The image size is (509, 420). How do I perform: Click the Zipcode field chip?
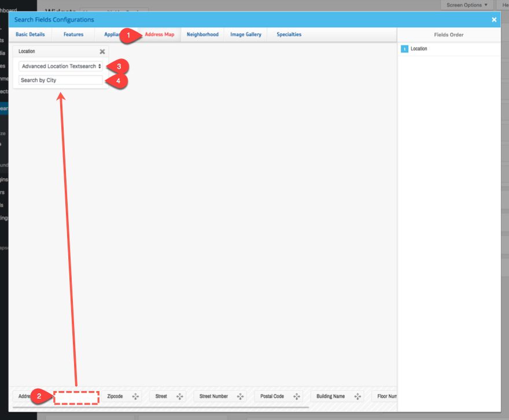tap(116, 396)
